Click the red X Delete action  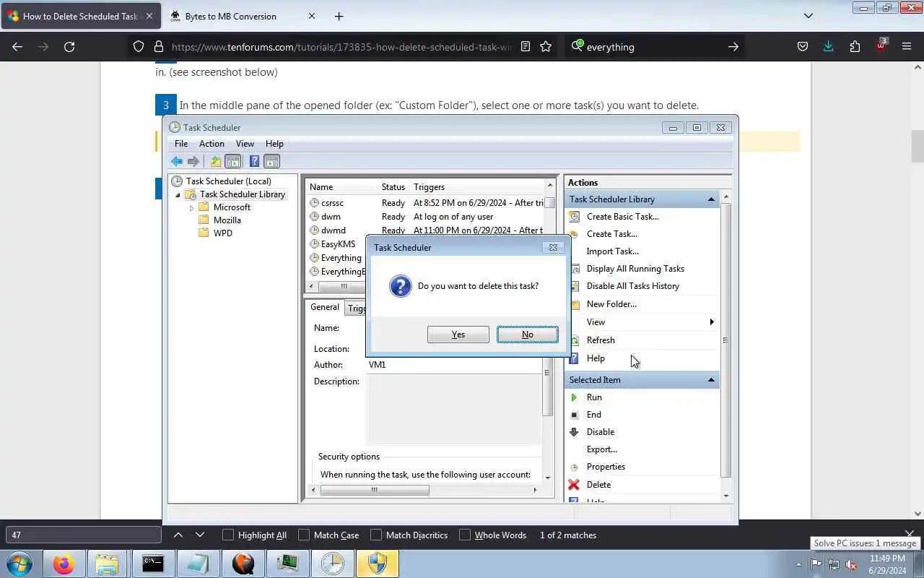(598, 484)
